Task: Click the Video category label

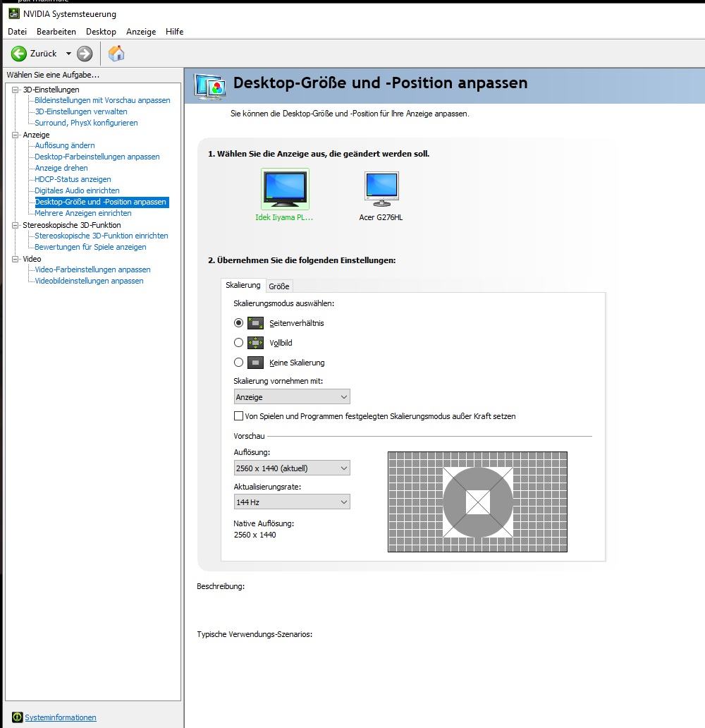Action: click(x=32, y=259)
